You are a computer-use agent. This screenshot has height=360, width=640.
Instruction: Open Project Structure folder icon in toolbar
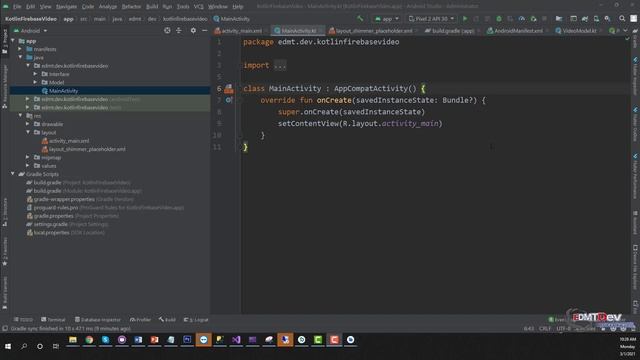[559, 19]
